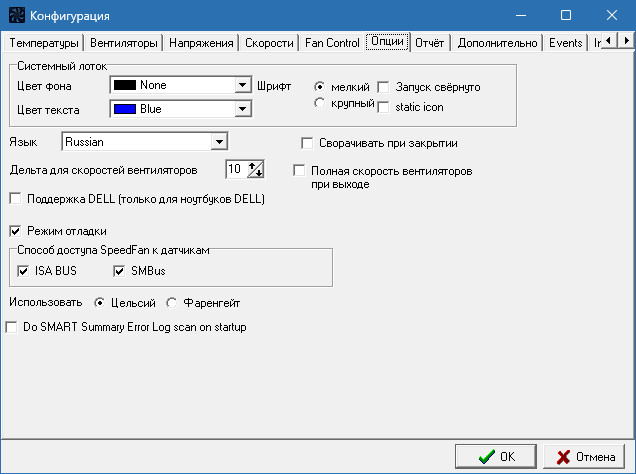This screenshot has height=474, width=636.
Task: Maximize the Конфигурация window
Action: tap(566, 15)
